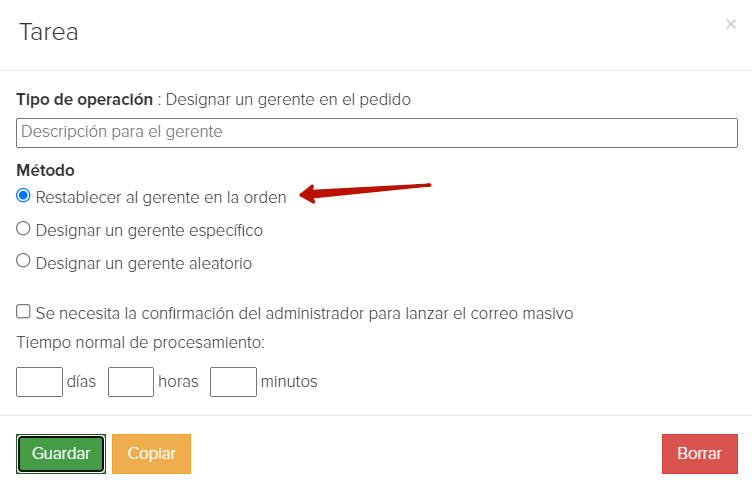Click into the días input box
This screenshot has width=752, height=489.
[39, 382]
